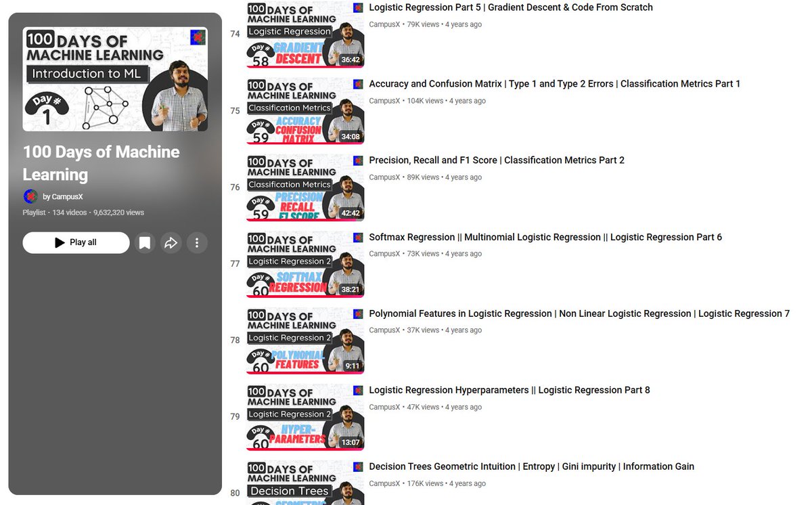Click CampusX channel name under Hyperparameters video
812x505 pixels.
click(384, 407)
